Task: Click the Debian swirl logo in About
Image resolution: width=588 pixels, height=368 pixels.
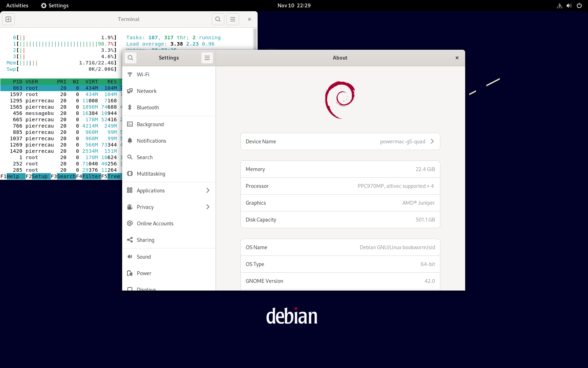Action: [x=340, y=100]
